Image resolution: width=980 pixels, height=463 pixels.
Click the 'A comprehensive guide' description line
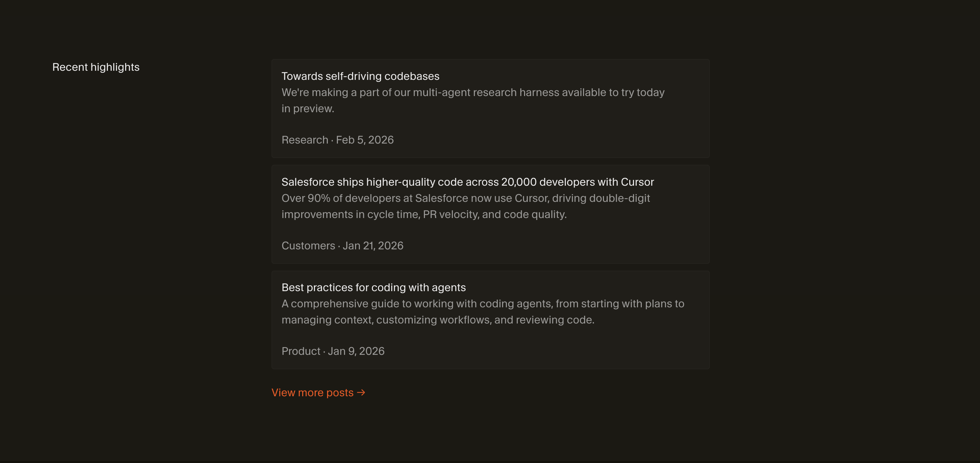[x=482, y=304]
